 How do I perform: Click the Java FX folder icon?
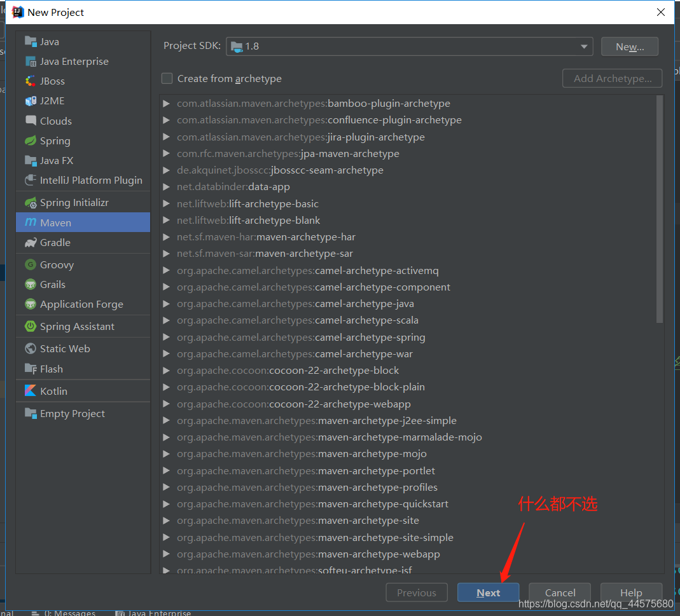coord(31,160)
